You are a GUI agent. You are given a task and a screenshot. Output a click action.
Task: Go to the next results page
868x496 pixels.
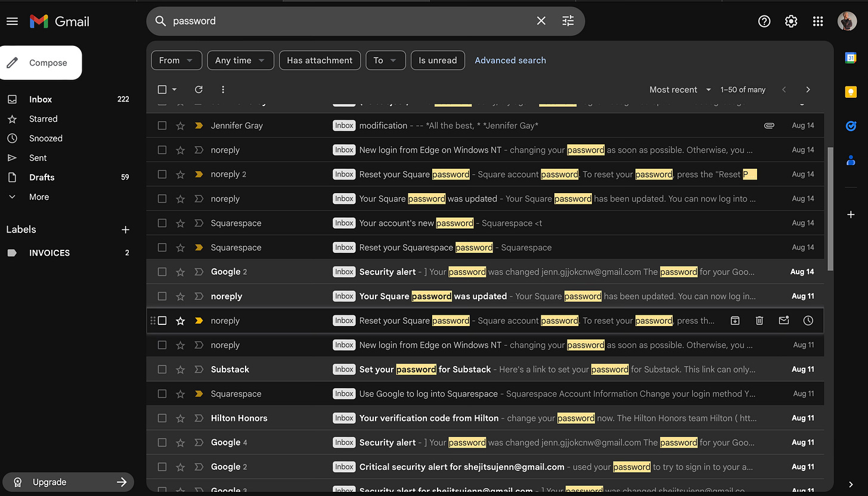tap(808, 89)
